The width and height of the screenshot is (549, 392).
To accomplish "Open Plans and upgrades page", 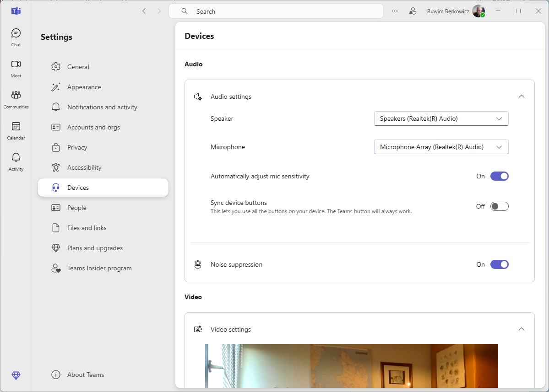I will (103, 248).
